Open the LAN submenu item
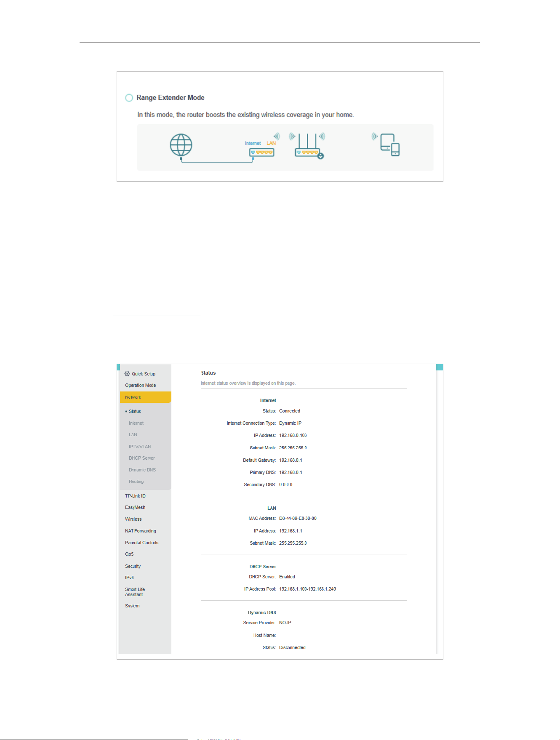This screenshot has height=740, width=560. click(x=133, y=434)
